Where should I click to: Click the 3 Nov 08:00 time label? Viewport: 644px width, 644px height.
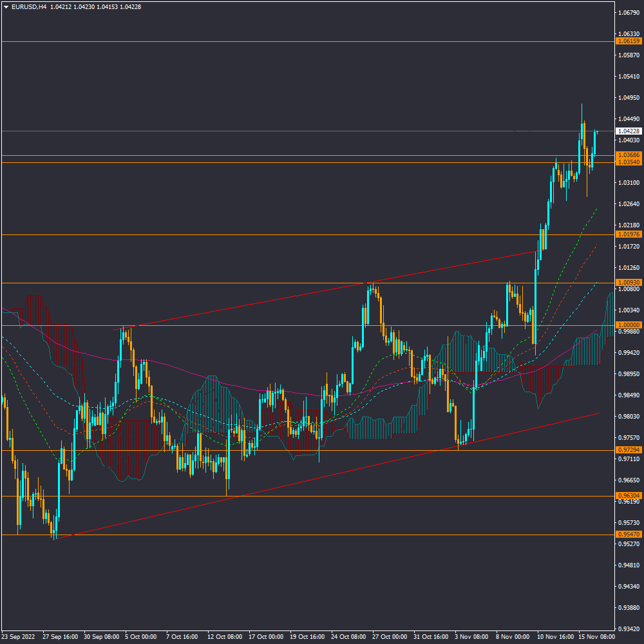pos(471,636)
